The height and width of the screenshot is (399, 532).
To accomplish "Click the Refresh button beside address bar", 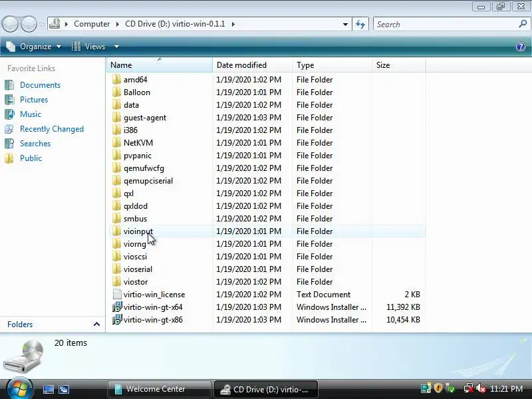I will pyautogui.click(x=360, y=24).
